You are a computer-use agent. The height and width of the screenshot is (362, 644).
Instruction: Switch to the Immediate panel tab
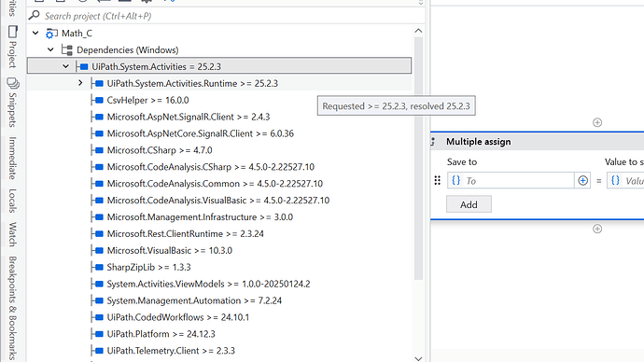(x=13, y=158)
